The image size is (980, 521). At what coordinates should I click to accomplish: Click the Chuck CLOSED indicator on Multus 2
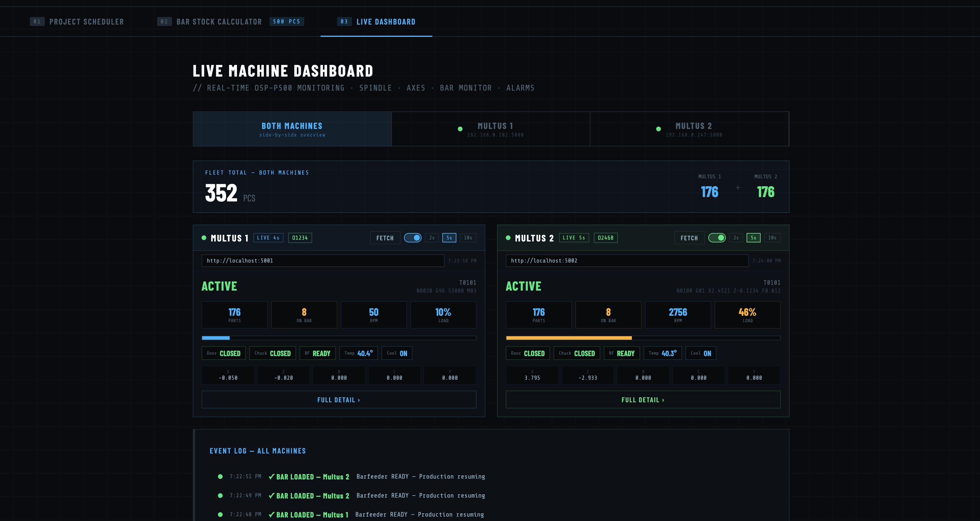(577, 353)
